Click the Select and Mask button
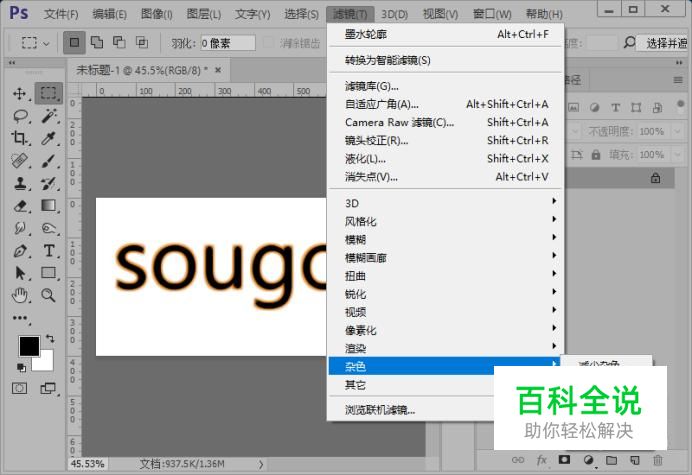The width and height of the screenshot is (692, 475). click(664, 43)
